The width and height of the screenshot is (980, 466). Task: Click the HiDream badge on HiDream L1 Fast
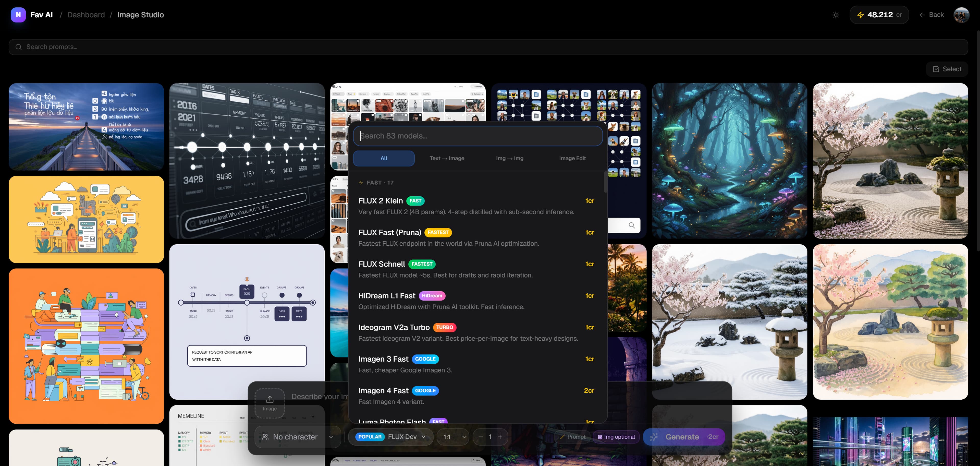432,295
